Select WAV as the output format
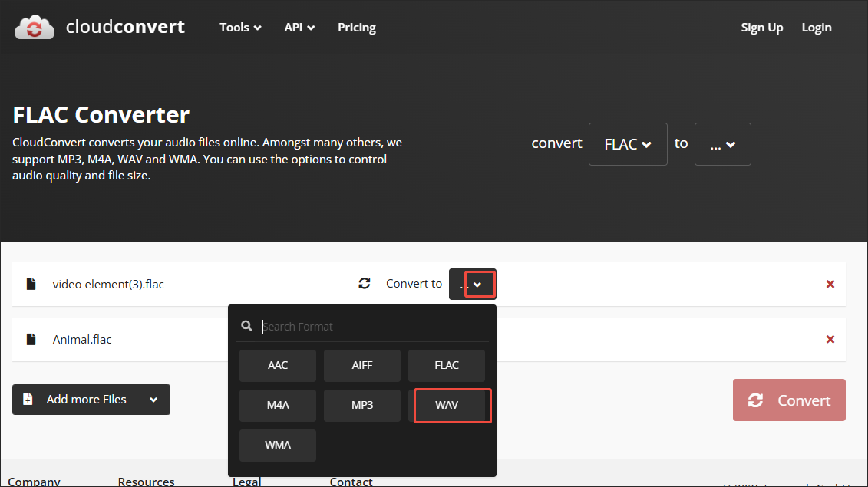 (452, 405)
